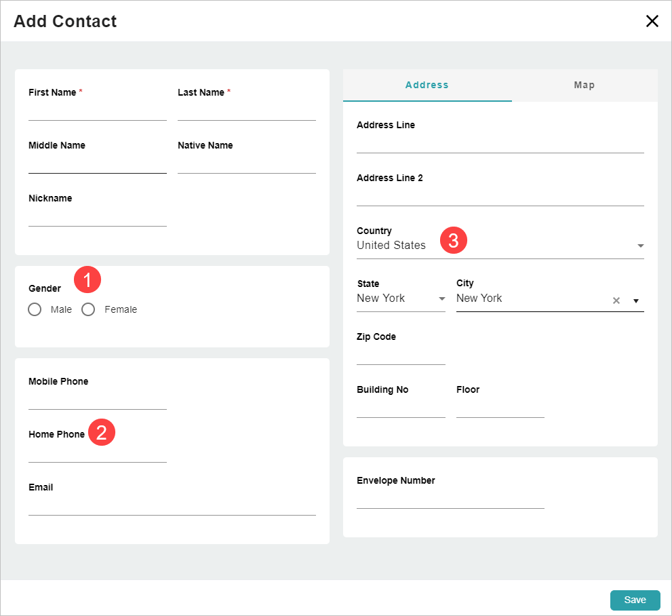Focus the Floor input
Screen dimensions: 672x616
(500, 409)
